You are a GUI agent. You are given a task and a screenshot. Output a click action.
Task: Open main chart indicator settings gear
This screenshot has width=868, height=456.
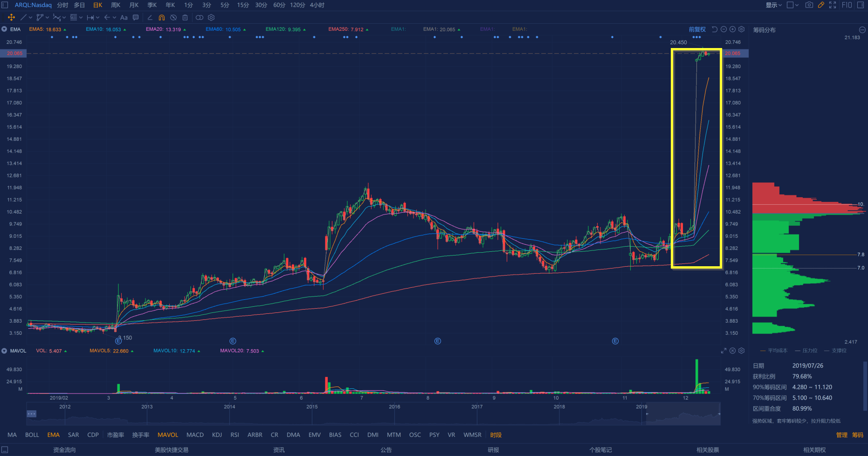[x=741, y=29]
